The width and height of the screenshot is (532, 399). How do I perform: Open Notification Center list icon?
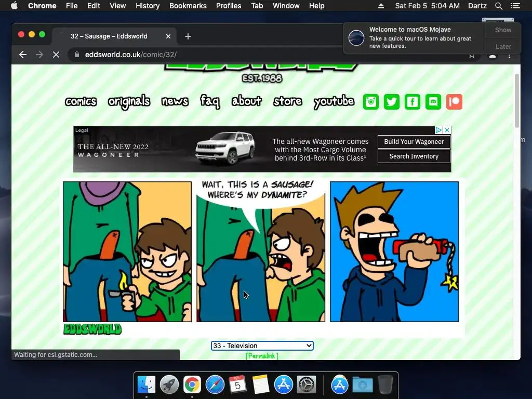point(515,6)
